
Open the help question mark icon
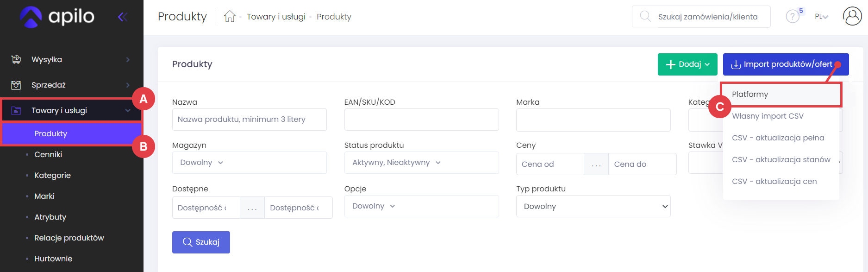(792, 17)
